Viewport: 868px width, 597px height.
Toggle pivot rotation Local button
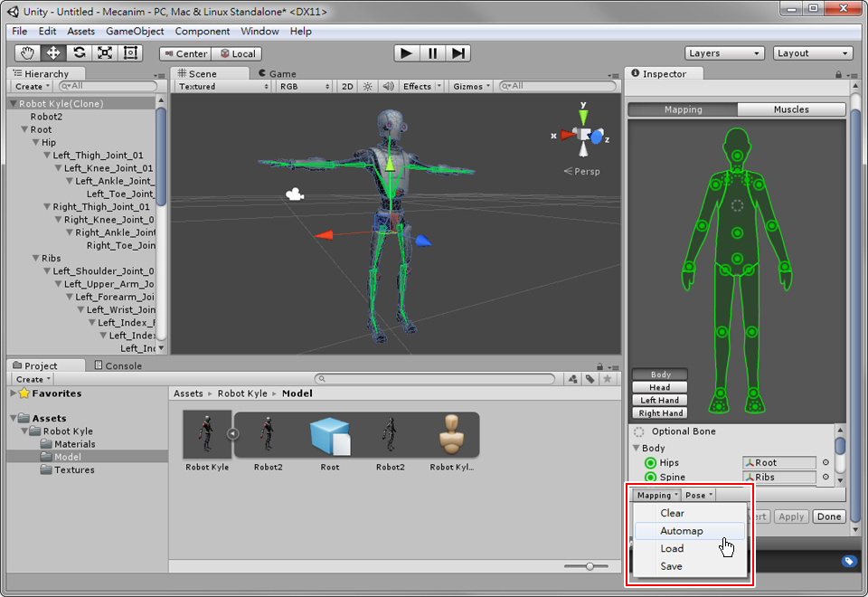tap(237, 53)
